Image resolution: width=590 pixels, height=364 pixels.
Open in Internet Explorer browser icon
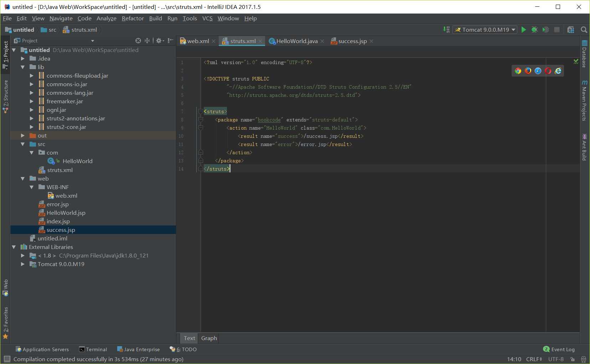[558, 71]
